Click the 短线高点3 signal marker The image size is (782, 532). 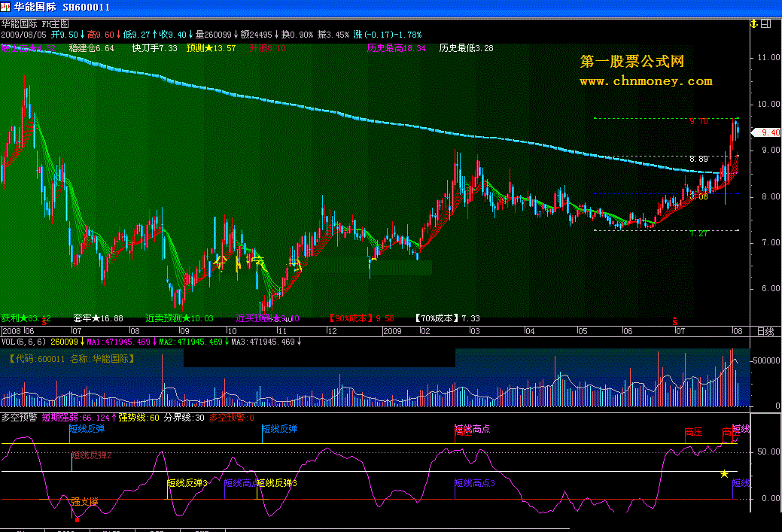coord(475,482)
